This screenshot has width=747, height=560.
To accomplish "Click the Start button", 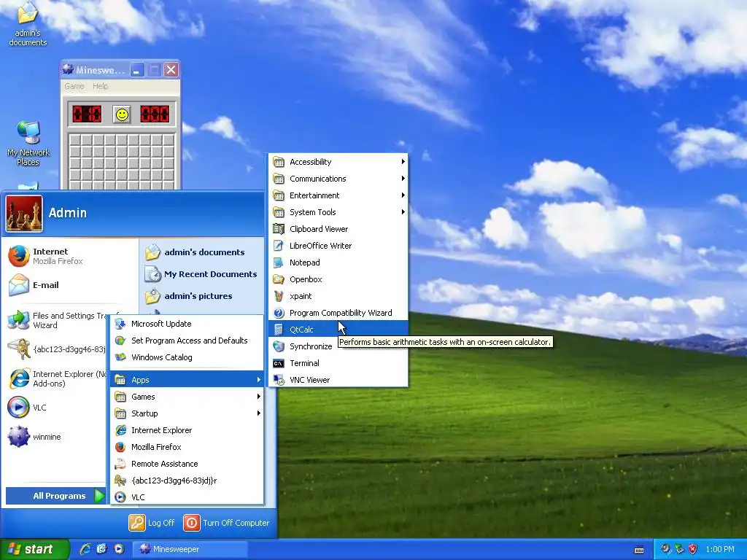I will pyautogui.click(x=35, y=549).
